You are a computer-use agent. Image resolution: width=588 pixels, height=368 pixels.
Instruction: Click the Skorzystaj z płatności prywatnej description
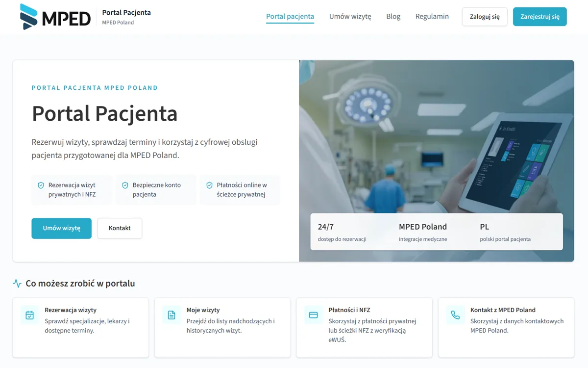(372, 330)
